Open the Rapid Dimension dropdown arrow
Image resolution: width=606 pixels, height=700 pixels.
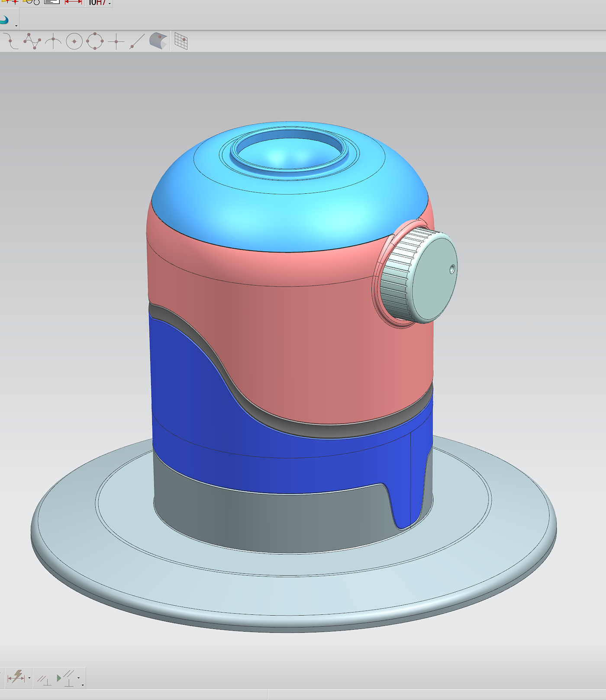(29, 678)
